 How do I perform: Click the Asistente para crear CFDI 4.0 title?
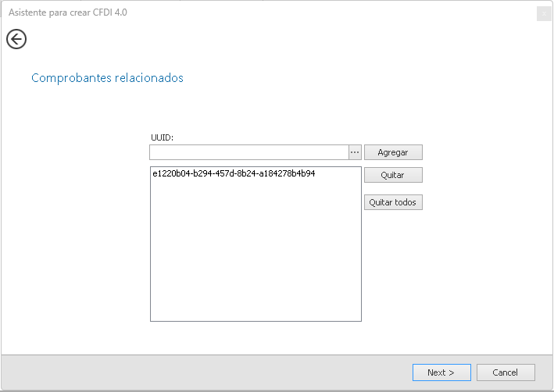67,13
